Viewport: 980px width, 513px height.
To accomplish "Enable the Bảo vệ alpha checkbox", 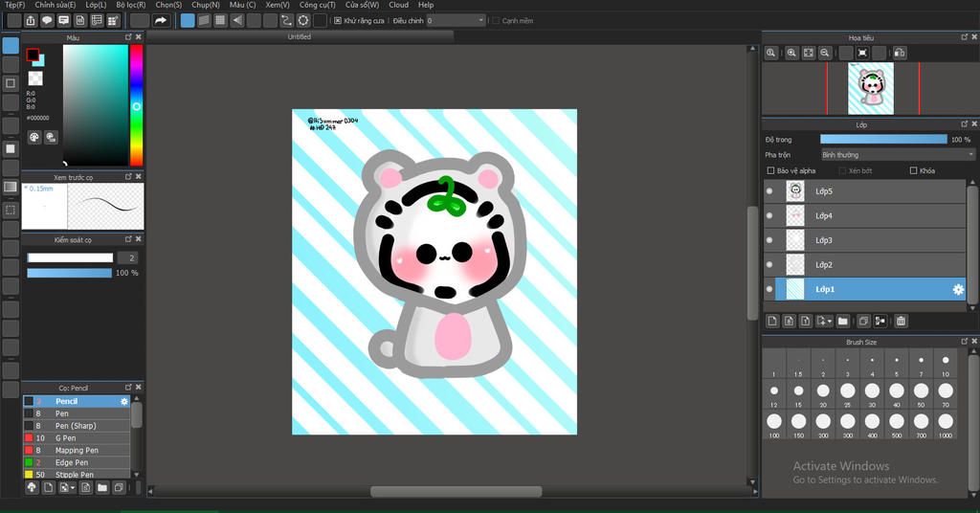I will coord(770,170).
